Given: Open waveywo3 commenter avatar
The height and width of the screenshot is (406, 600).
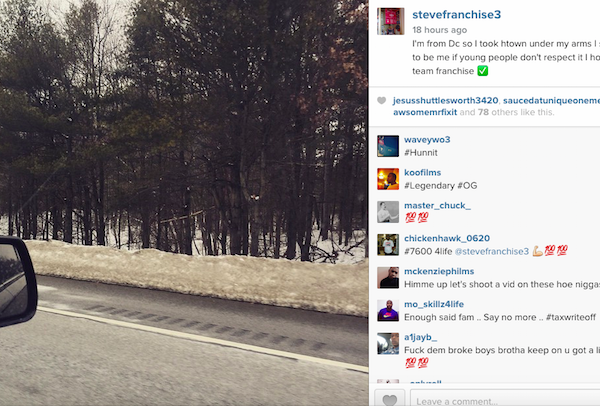Looking at the screenshot, I should click(388, 146).
